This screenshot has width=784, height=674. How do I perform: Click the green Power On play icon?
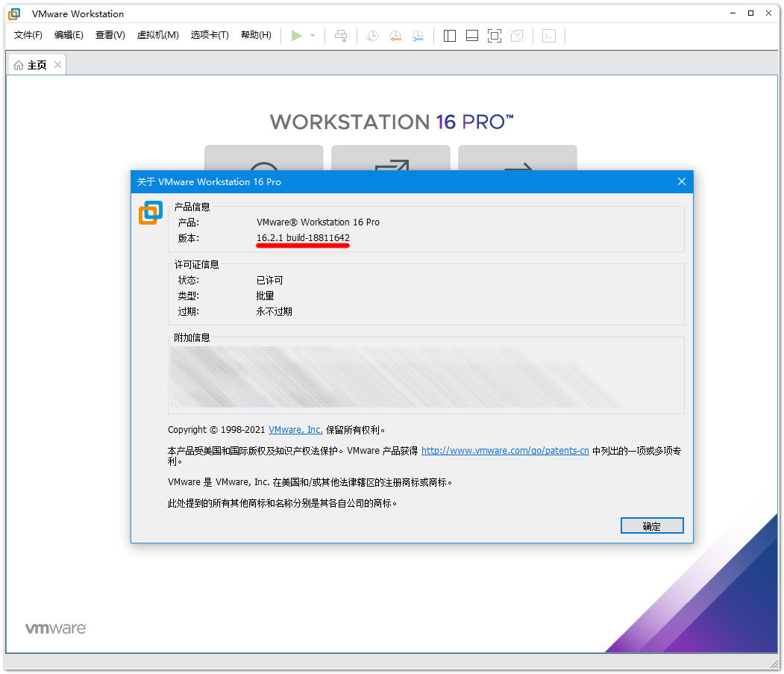(296, 36)
